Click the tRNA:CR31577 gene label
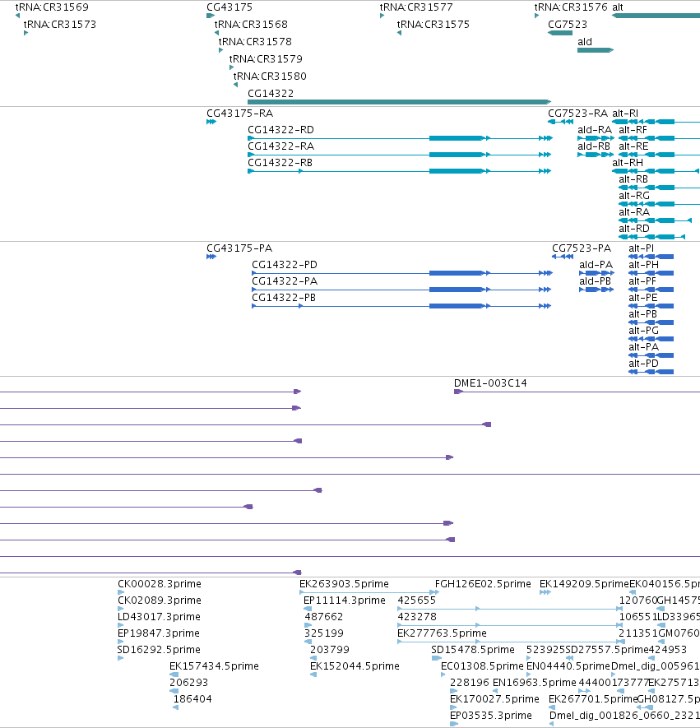This screenshot has height=728, width=700. (x=416, y=7)
